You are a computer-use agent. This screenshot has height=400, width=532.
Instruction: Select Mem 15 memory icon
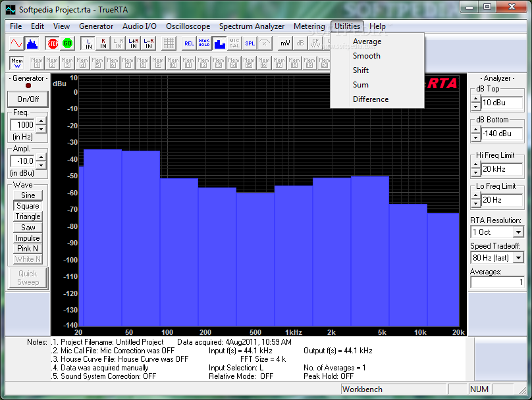pos(249,63)
